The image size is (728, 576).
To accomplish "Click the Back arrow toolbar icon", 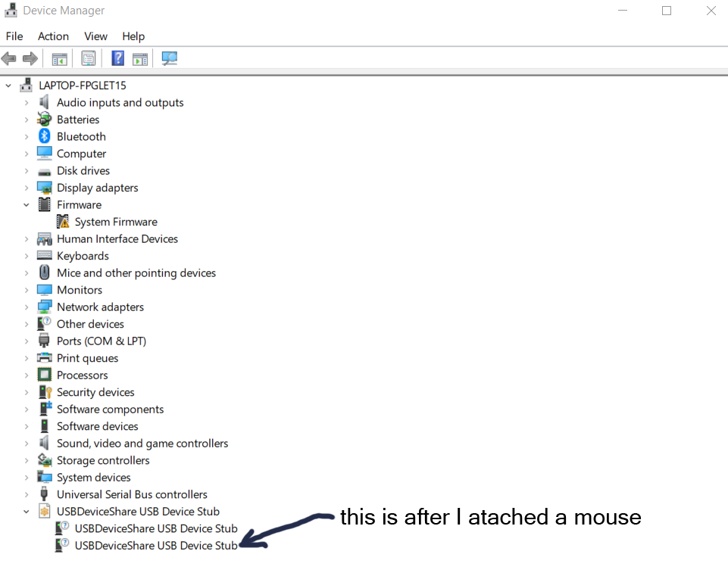I will click(x=9, y=58).
